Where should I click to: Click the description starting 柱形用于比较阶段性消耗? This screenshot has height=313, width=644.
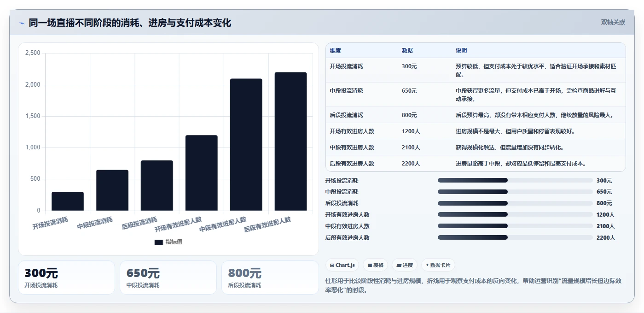click(473, 285)
